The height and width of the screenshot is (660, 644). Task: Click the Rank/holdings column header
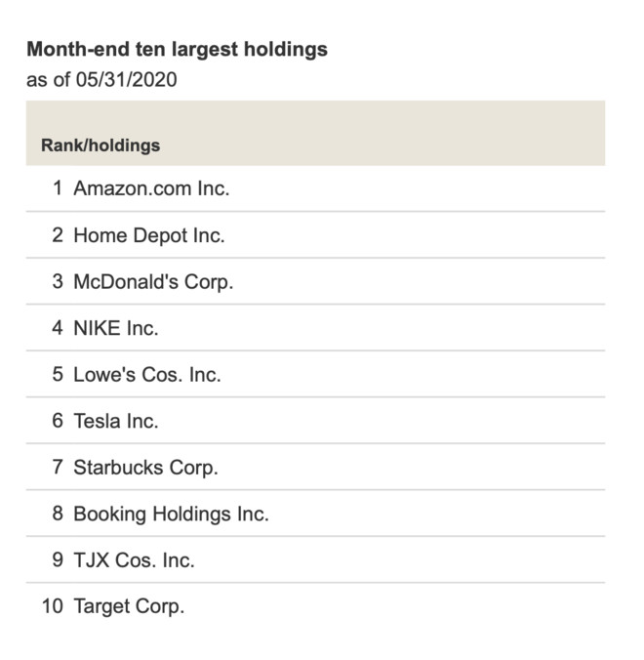click(101, 145)
